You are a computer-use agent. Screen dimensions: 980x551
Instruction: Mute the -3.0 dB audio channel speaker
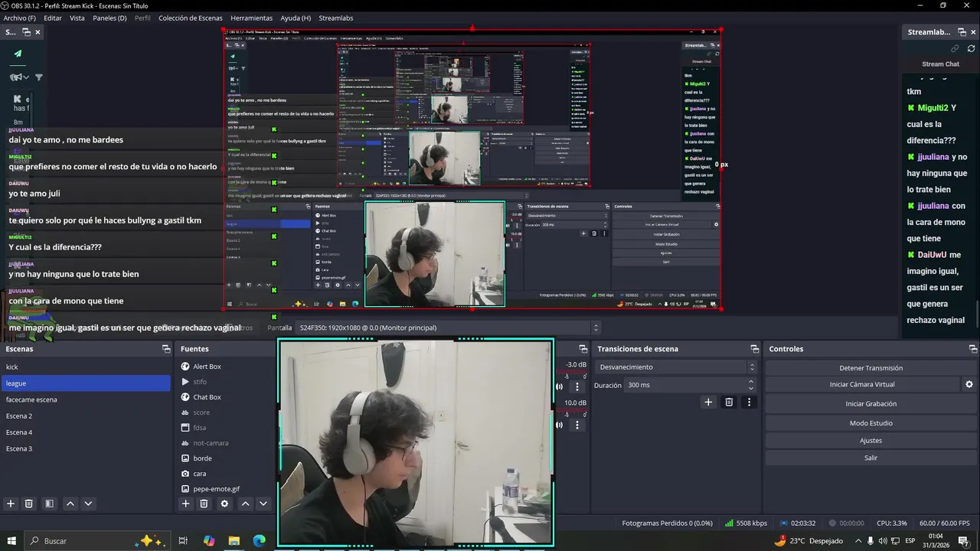click(x=559, y=386)
